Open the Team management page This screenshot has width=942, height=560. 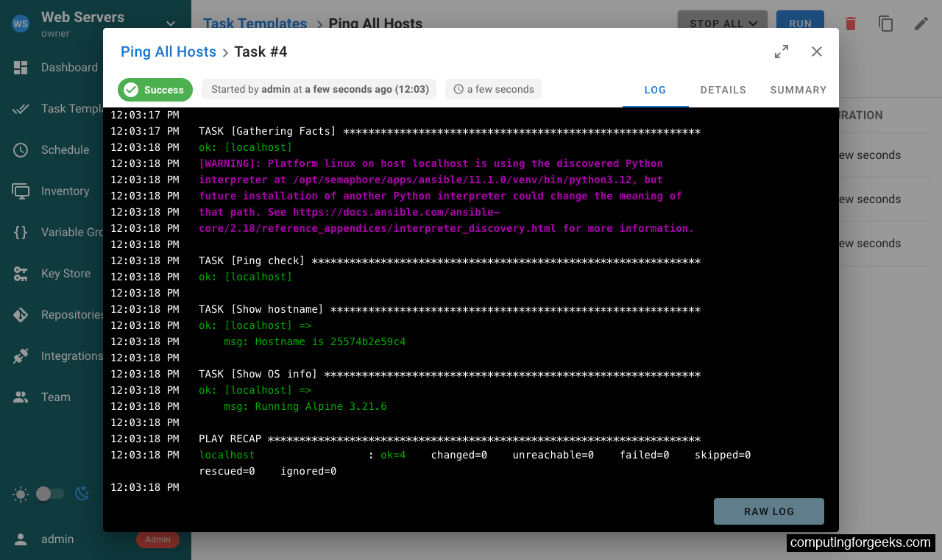(55, 397)
